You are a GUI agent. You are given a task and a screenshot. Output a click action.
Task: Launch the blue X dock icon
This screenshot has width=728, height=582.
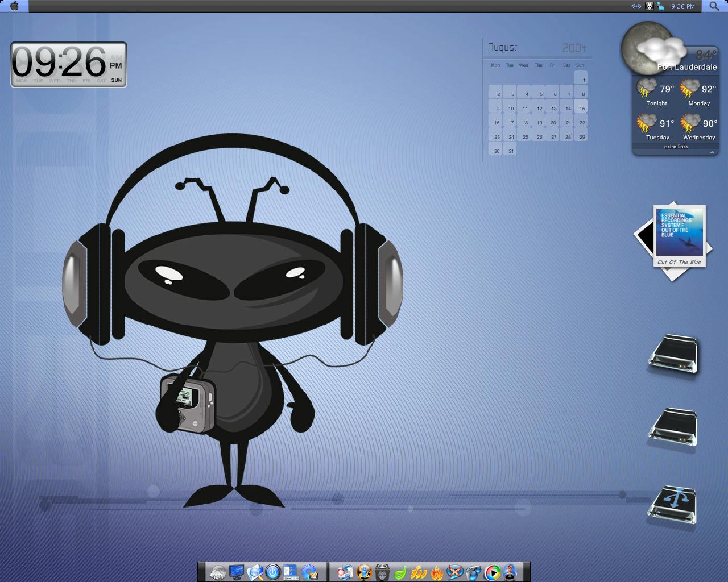[x=455, y=572]
